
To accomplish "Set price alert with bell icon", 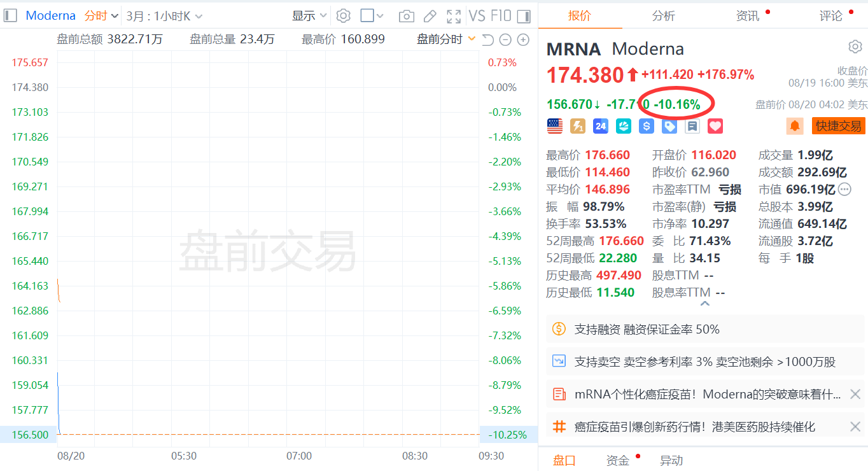I will point(795,126).
